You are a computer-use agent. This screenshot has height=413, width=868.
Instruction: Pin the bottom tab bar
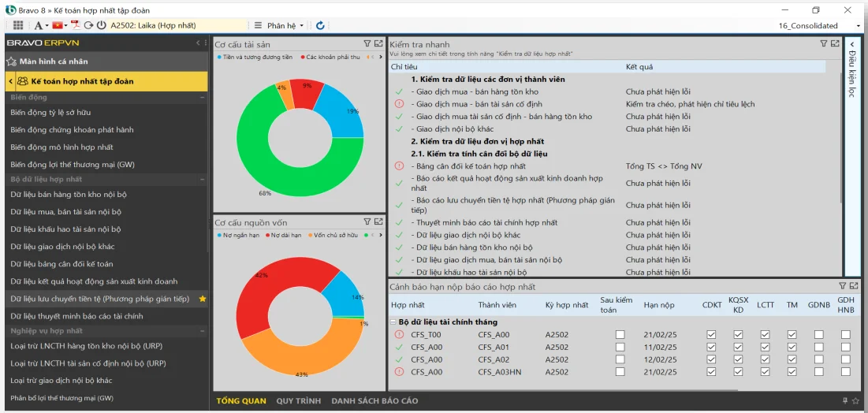pyautogui.click(x=845, y=401)
